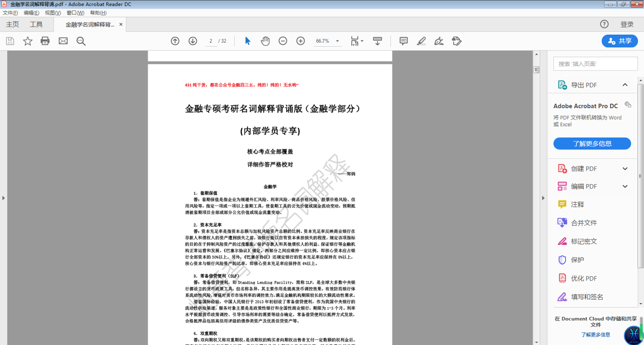This screenshot has width=644, height=345.
Task: Expand the 创建 PDF chevron
Action: click(x=625, y=168)
